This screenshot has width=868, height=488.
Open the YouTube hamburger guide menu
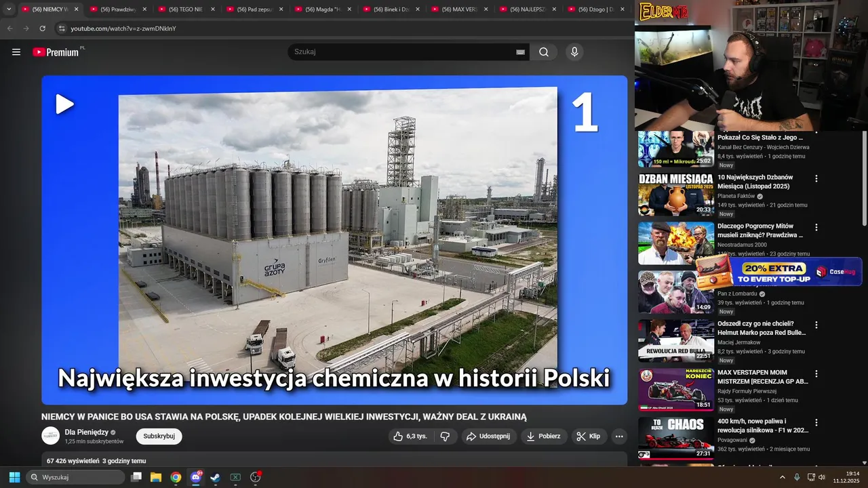pyautogui.click(x=16, y=52)
